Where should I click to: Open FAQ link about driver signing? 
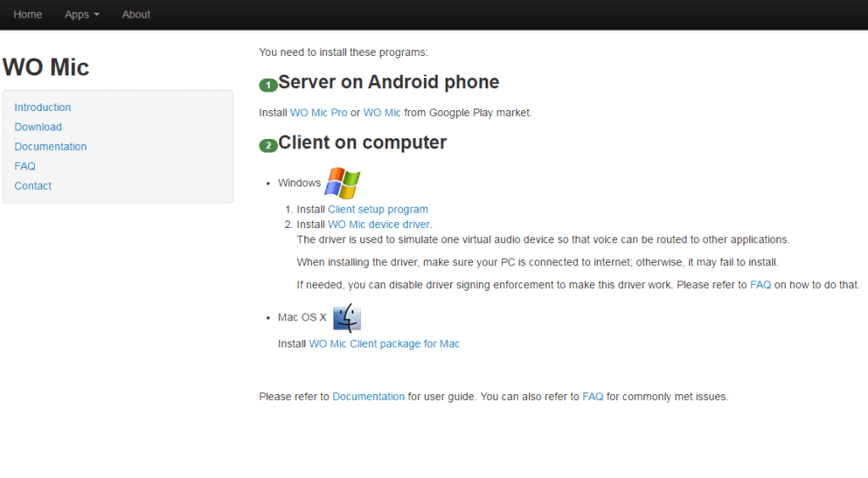(x=760, y=285)
